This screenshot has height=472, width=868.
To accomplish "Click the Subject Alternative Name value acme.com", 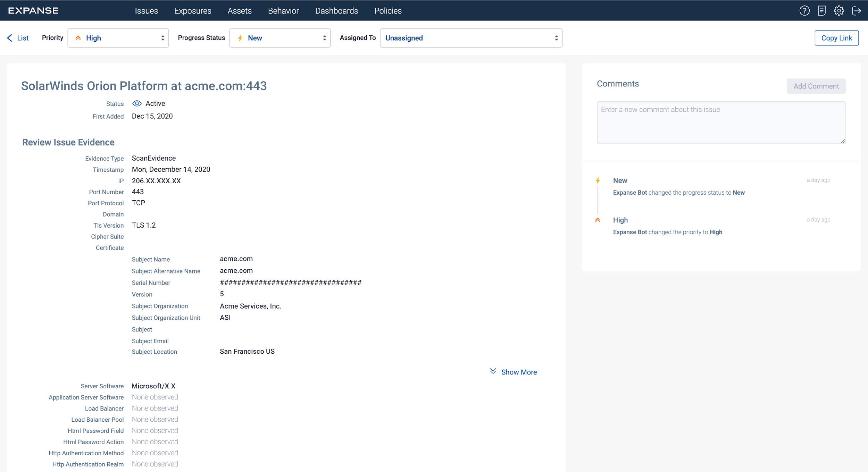I will pos(236,271).
